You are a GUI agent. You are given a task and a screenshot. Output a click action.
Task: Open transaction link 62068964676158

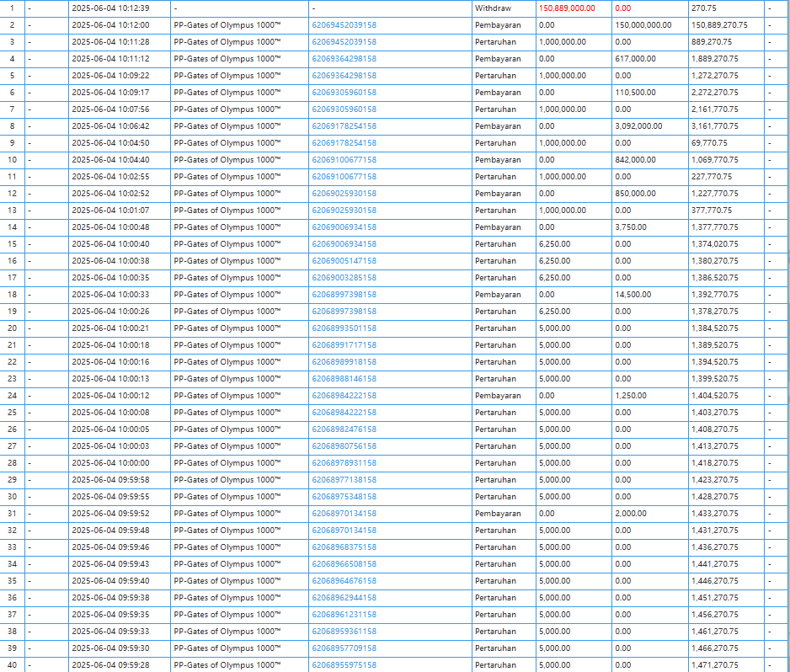[344, 581]
